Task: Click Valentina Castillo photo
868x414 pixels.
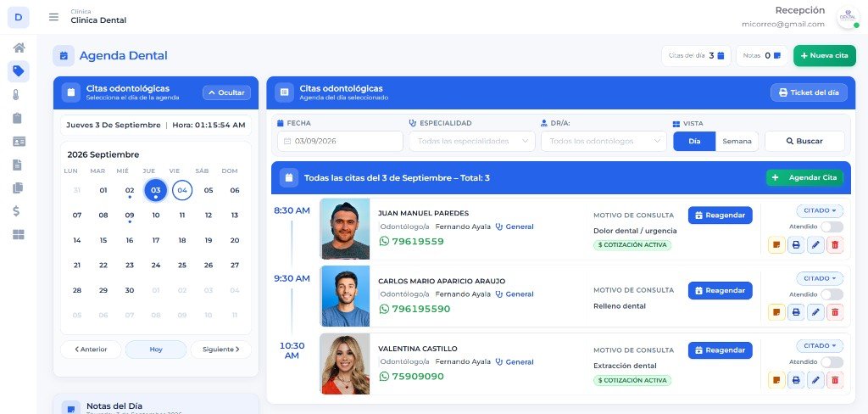Action: click(346, 364)
